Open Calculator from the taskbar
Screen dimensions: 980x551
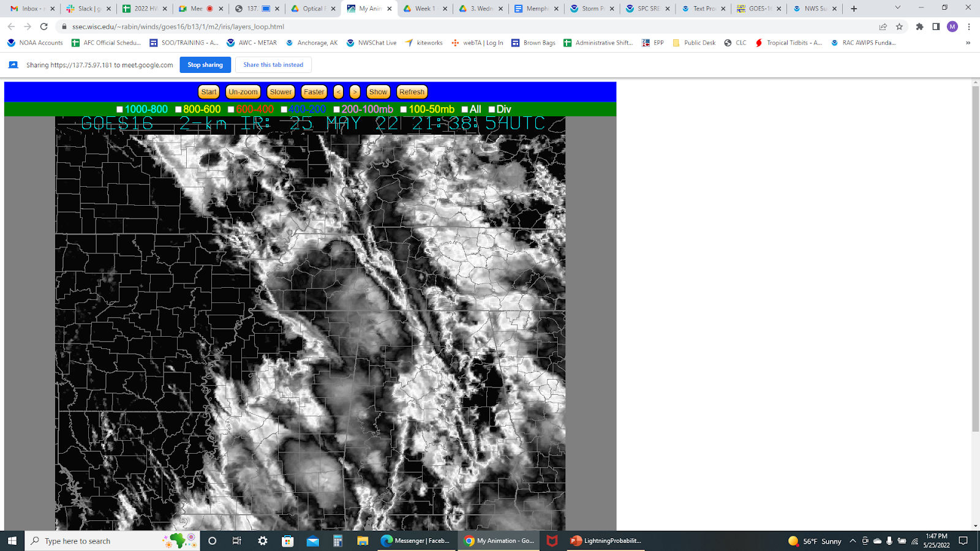pos(337,541)
